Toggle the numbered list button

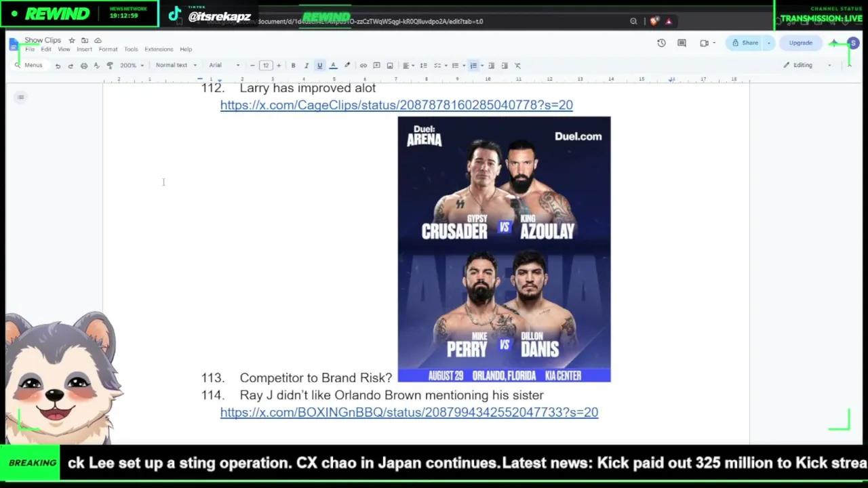tap(473, 66)
